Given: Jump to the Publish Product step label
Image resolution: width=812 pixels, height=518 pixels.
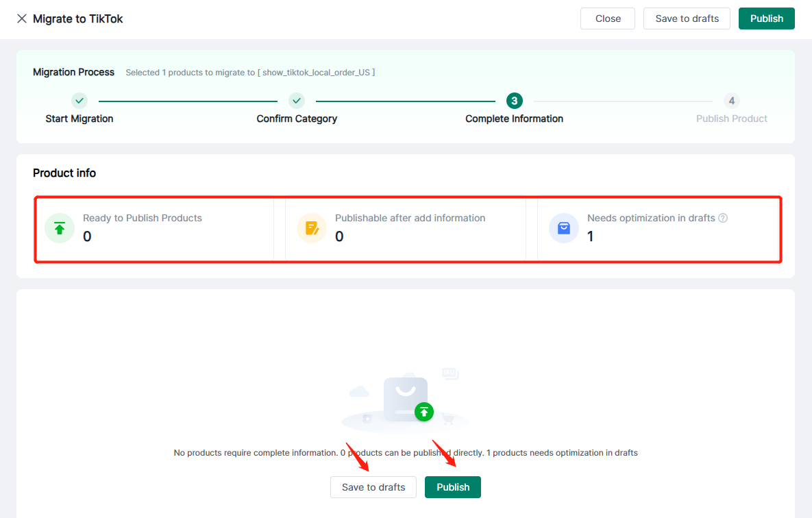Looking at the screenshot, I should point(731,119).
